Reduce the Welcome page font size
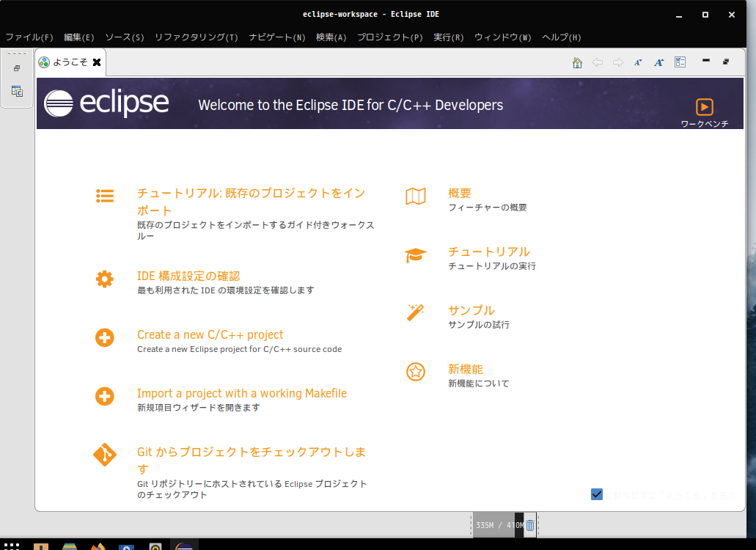 click(x=639, y=62)
